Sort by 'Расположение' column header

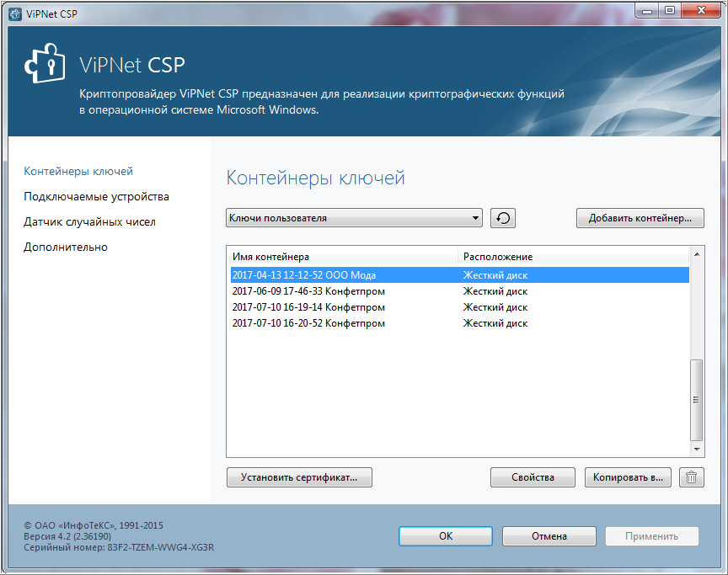(574, 257)
